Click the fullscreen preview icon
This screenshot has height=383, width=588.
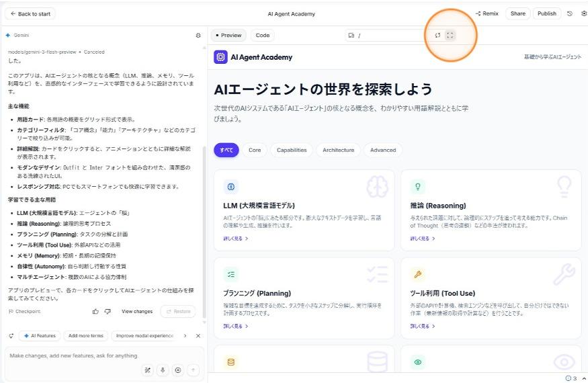click(x=450, y=35)
